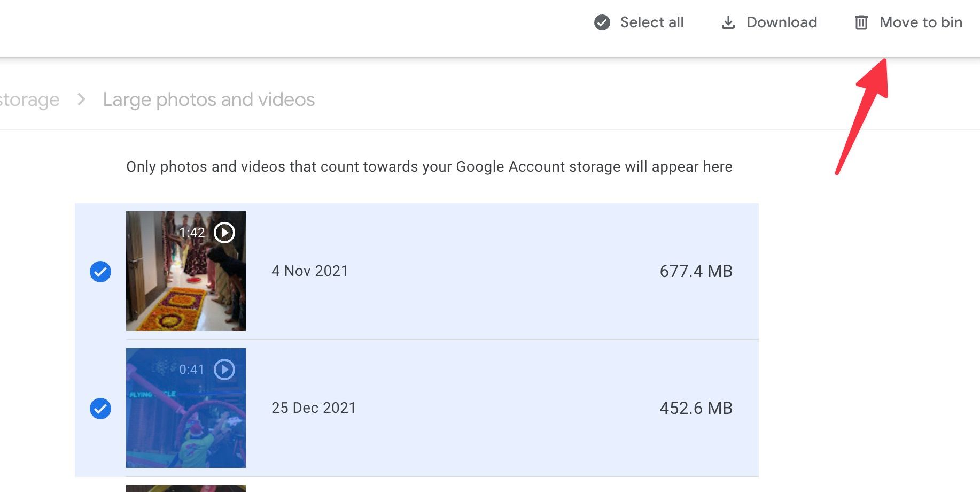Select the Move to bin menu option
The height and width of the screenshot is (492, 980).
click(921, 22)
